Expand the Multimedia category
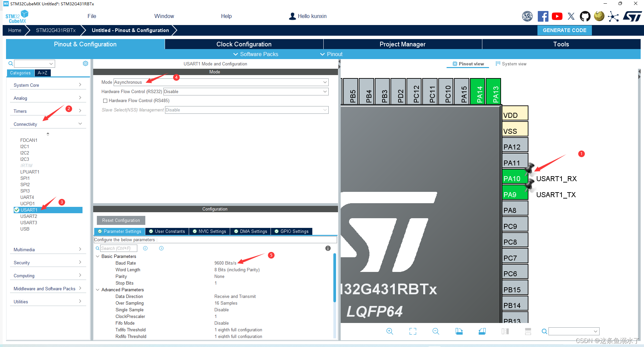Image resolution: width=644 pixels, height=347 pixels. click(x=48, y=250)
